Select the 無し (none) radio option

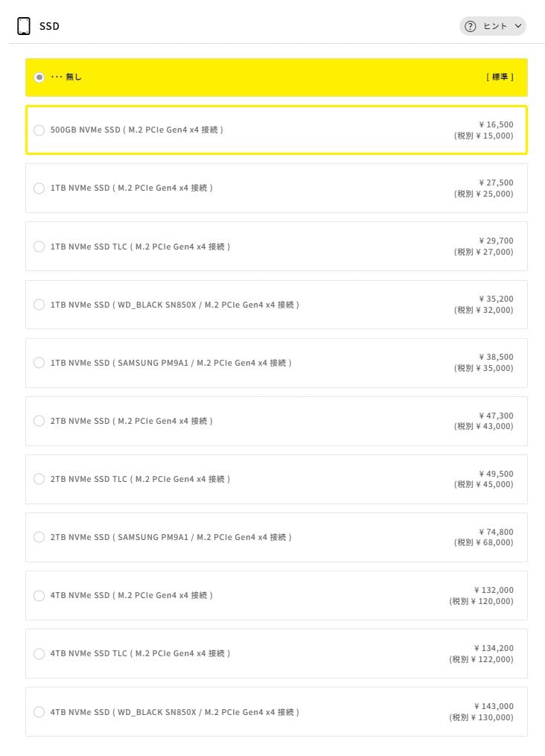click(39, 77)
